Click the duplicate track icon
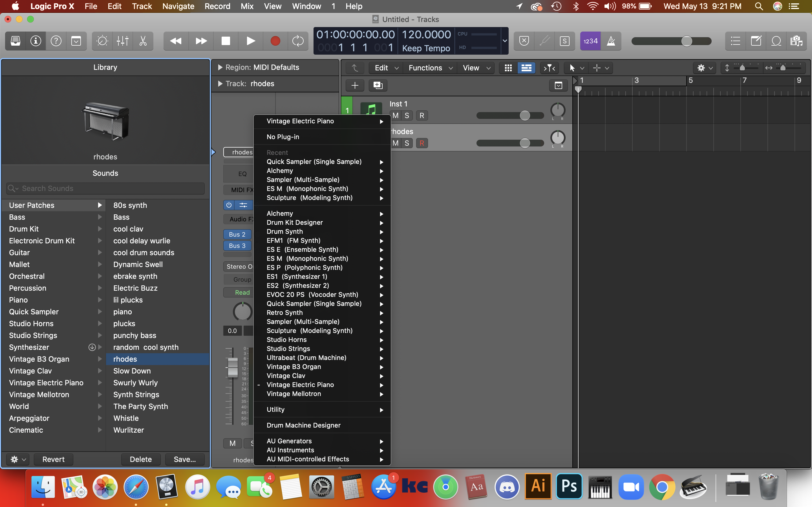 pyautogui.click(x=378, y=85)
